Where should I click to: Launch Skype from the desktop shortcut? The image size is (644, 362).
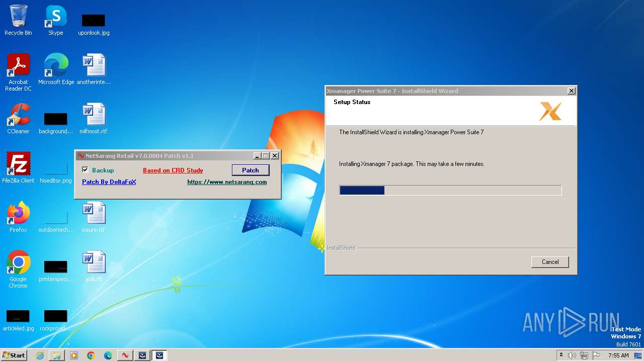(x=56, y=20)
